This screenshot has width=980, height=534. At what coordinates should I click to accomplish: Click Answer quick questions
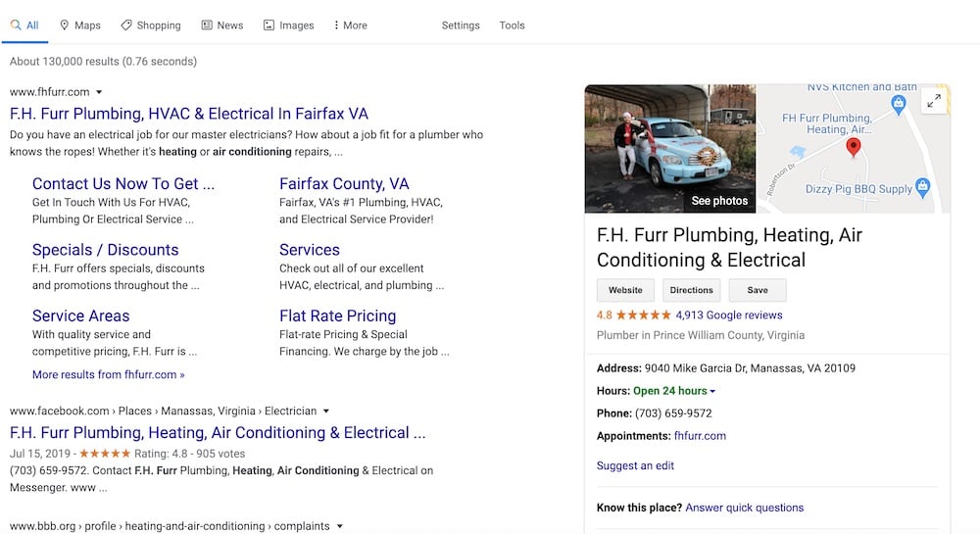tap(745, 508)
